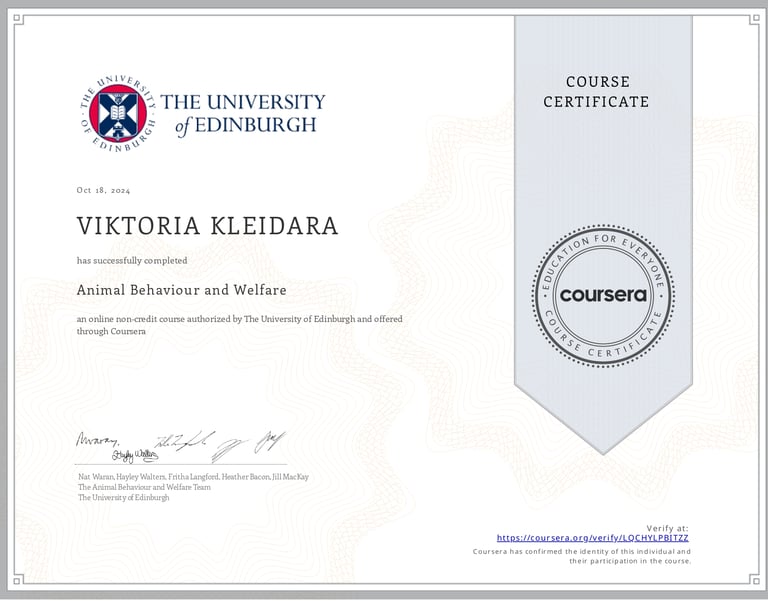
Task: Click 'The Animal Behaviour and Welfare Team' line
Action: click(x=144, y=487)
